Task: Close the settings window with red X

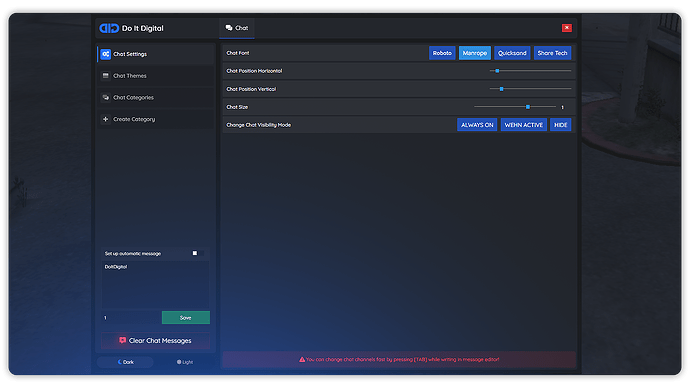Action: tap(567, 28)
